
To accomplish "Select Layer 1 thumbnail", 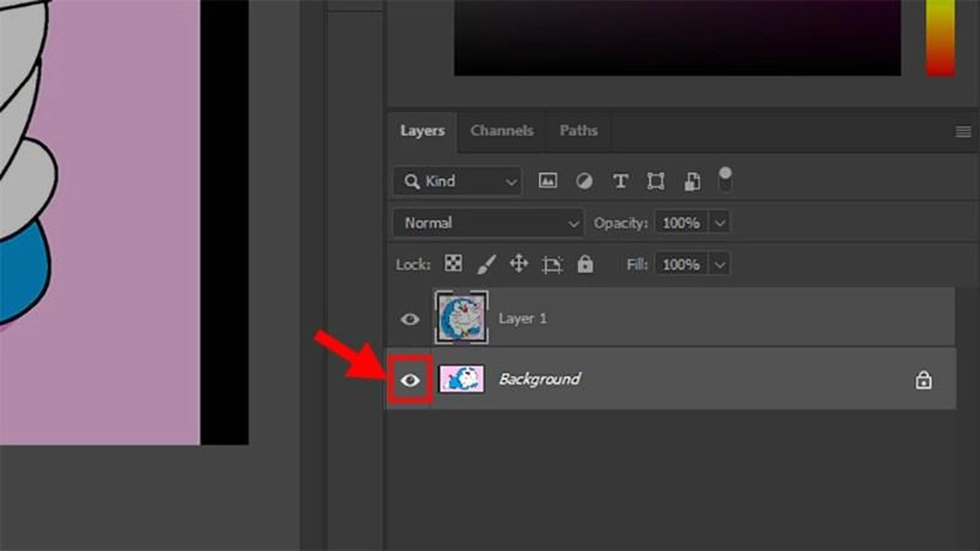I will point(461,318).
